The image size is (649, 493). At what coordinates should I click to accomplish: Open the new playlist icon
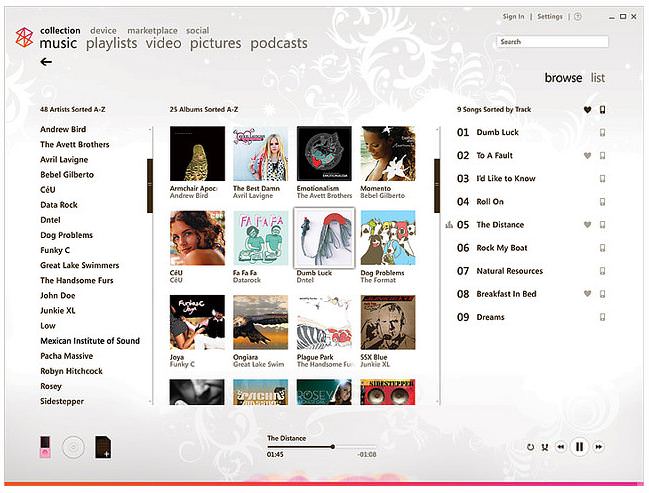pos(103,447)
